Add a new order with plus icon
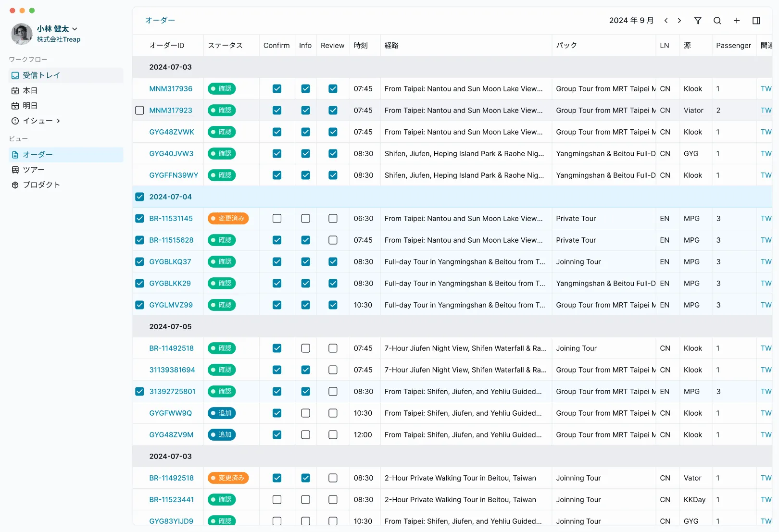This screenshot has width=779, height=532. click(736, 21)
